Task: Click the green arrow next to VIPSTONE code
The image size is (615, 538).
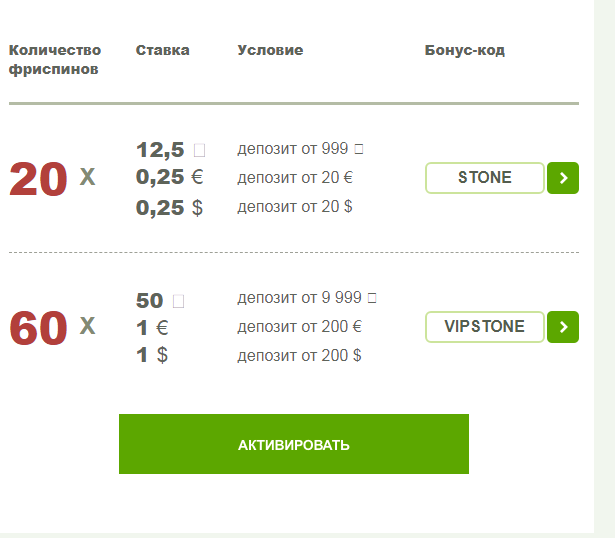Action: pos(563,327)
